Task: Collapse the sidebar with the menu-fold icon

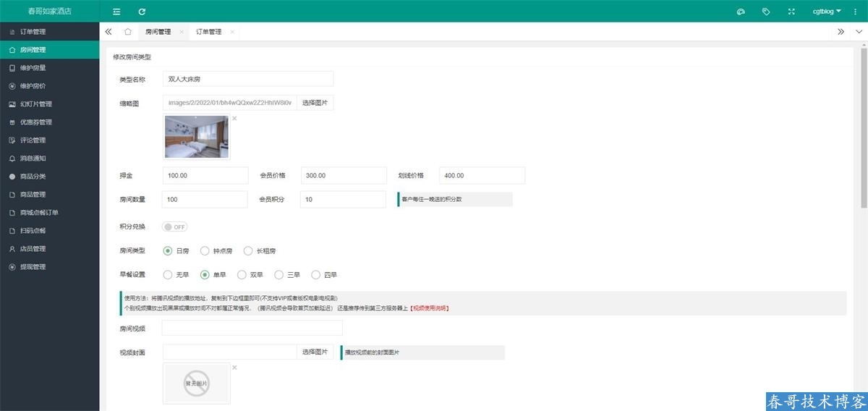Action: click(116, 12)
